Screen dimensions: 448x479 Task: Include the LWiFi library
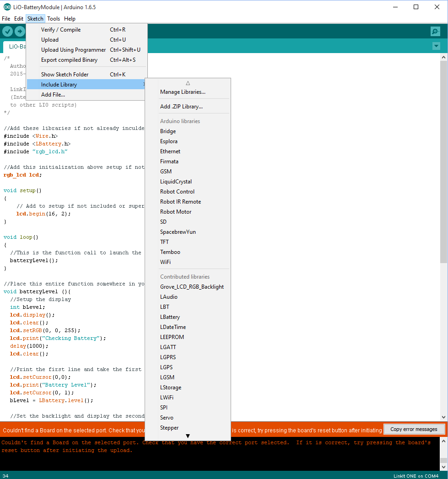[x=188, y=398]
